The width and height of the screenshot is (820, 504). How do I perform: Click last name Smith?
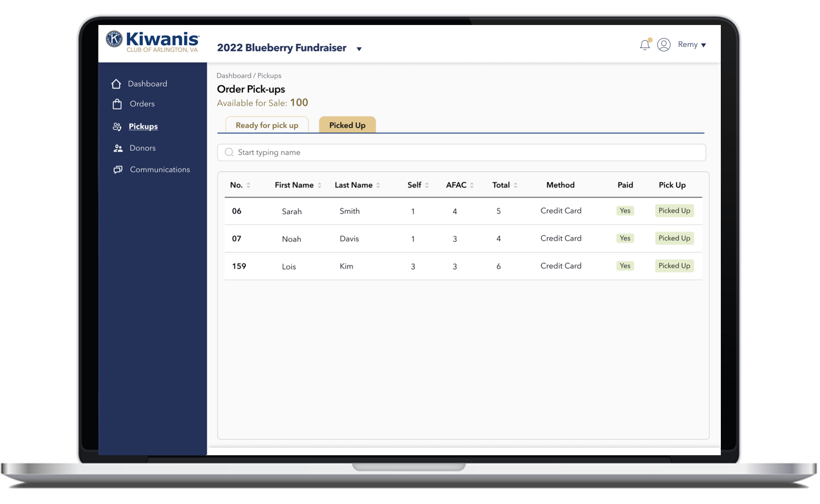[350, 211]
